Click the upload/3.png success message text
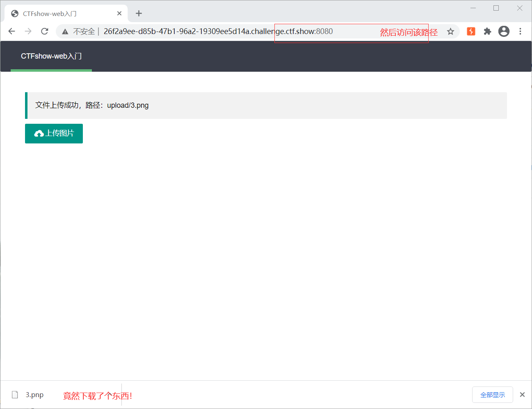Viewport: 532px width, 409px height. coord(92,105)
